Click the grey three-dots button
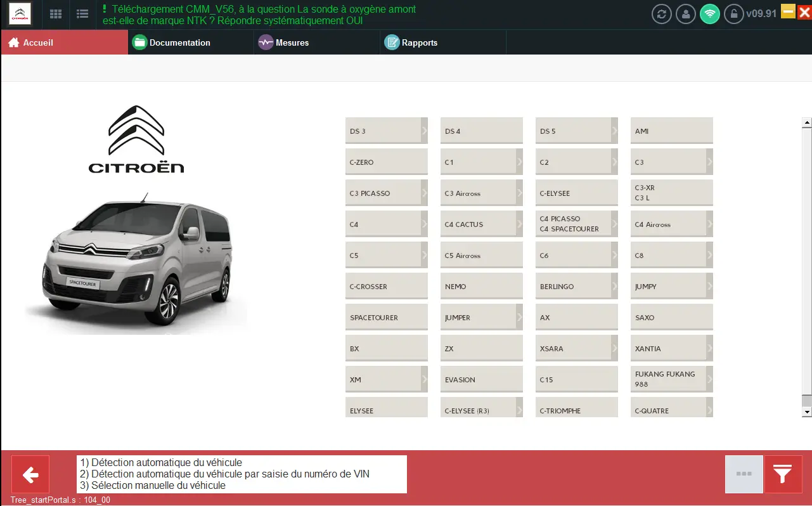The image size is (812, 506). tap(744, 474)
